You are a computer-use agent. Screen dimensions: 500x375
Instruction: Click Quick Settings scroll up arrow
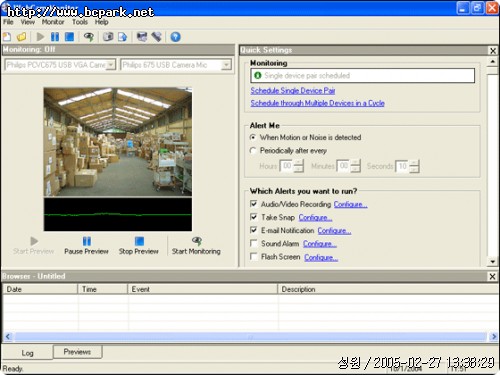pos(492,62)
